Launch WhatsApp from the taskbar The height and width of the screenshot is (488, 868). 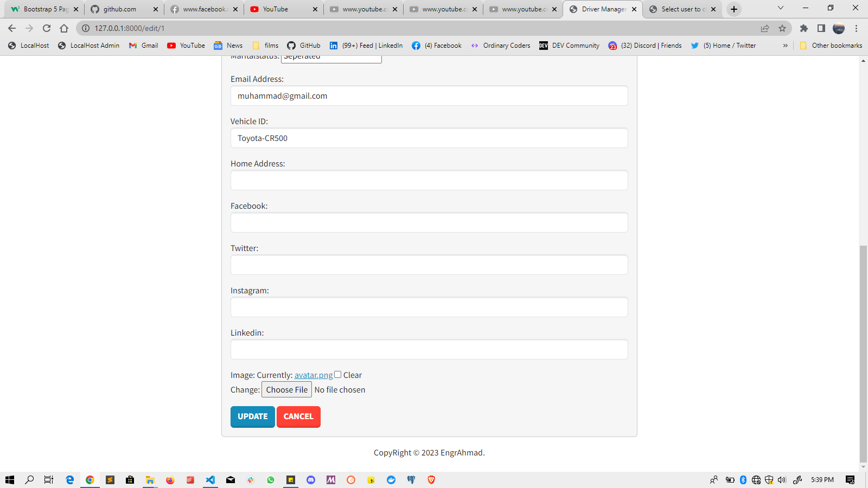tap(271, 480)
